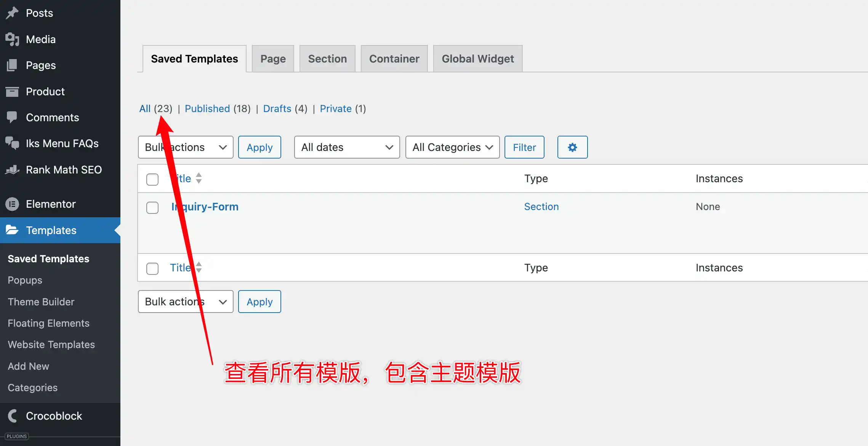Screen dimensions: 868x446
Task: Click the Posts pushpin icon
Action: 12,13
